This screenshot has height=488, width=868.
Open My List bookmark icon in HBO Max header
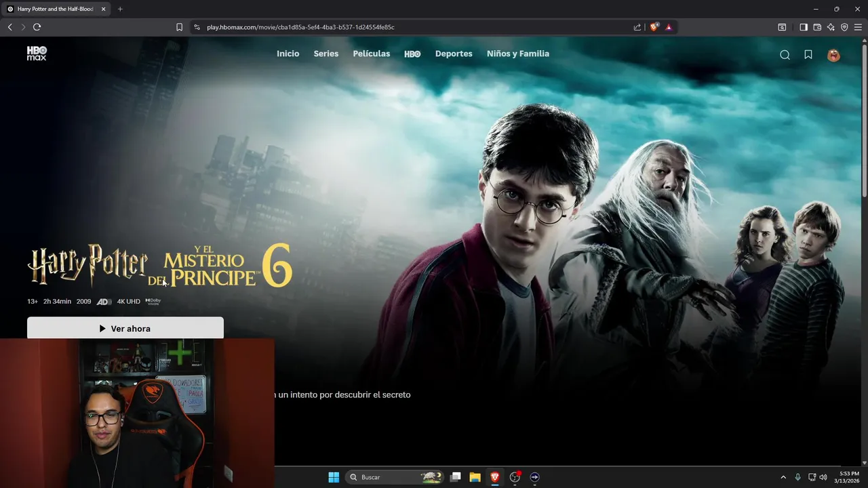tap(808, 55)
